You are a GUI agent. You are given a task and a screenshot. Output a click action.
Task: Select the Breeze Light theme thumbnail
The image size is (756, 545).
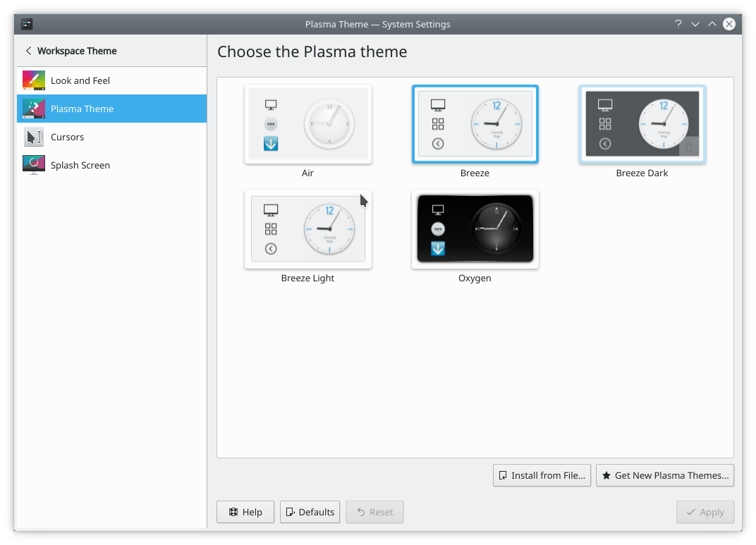(308, 229)
